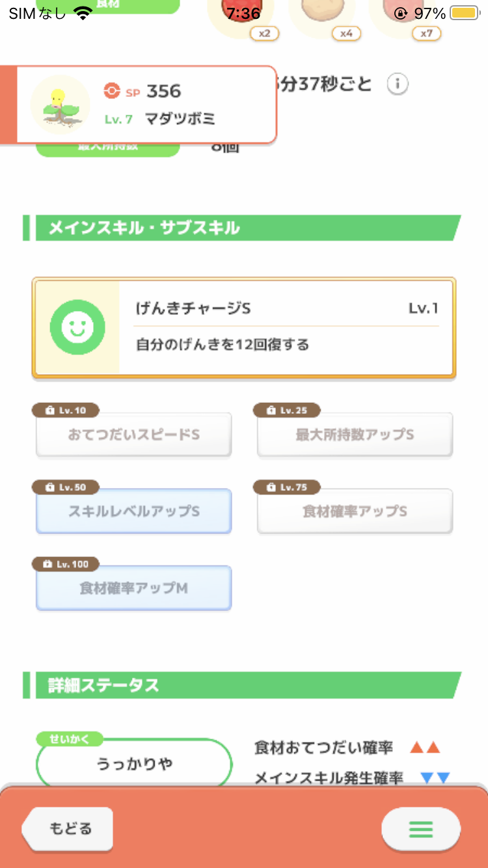The image size is (488, 868).
Task: Select the locked 食材確率アップS sub skill
Action: click(x=355, y=511)
